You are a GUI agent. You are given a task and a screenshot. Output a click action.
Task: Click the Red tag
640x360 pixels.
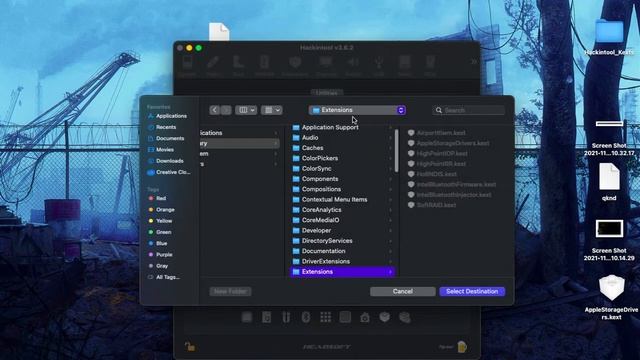(158, 198)
